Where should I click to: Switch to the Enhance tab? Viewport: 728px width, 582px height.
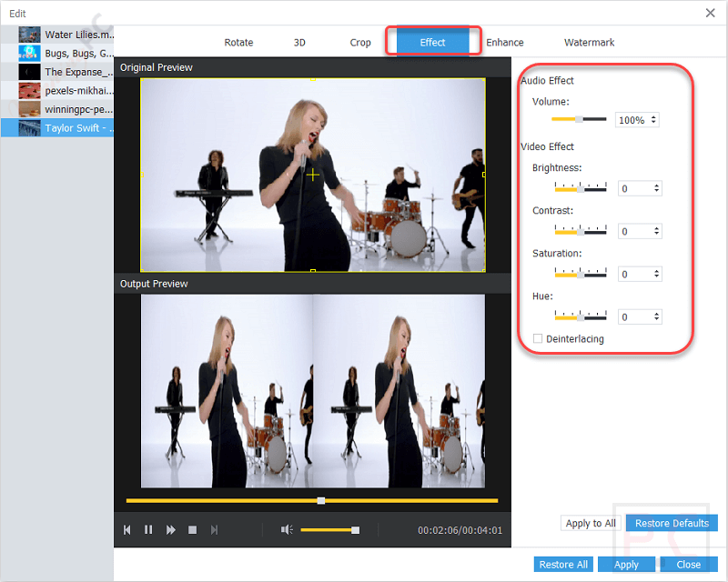point(505,43)
